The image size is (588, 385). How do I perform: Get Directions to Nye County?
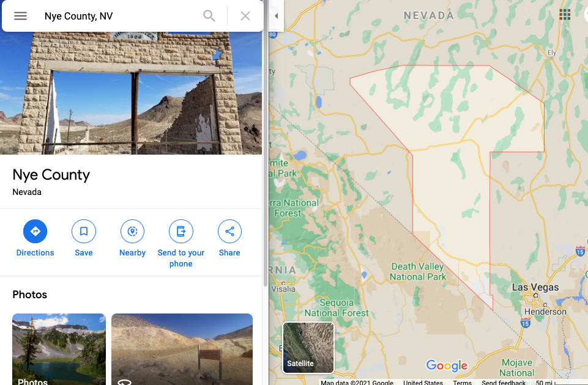click(35, 238)
